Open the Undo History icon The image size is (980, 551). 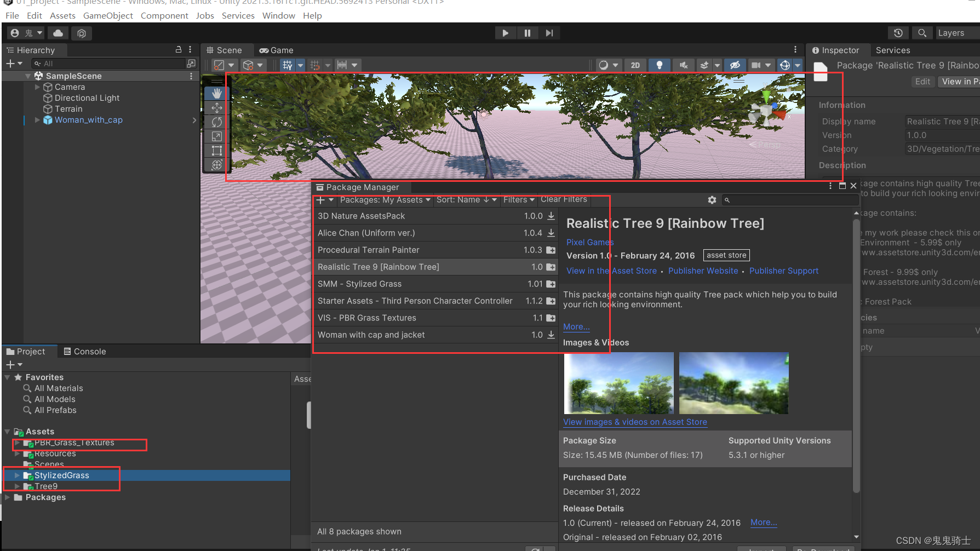[x=898, y=33]
